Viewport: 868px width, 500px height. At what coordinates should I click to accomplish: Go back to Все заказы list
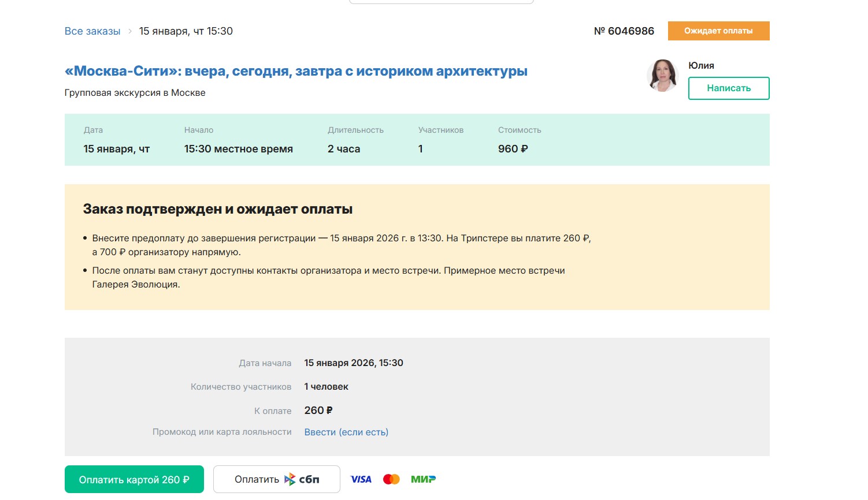pos(92,31)
